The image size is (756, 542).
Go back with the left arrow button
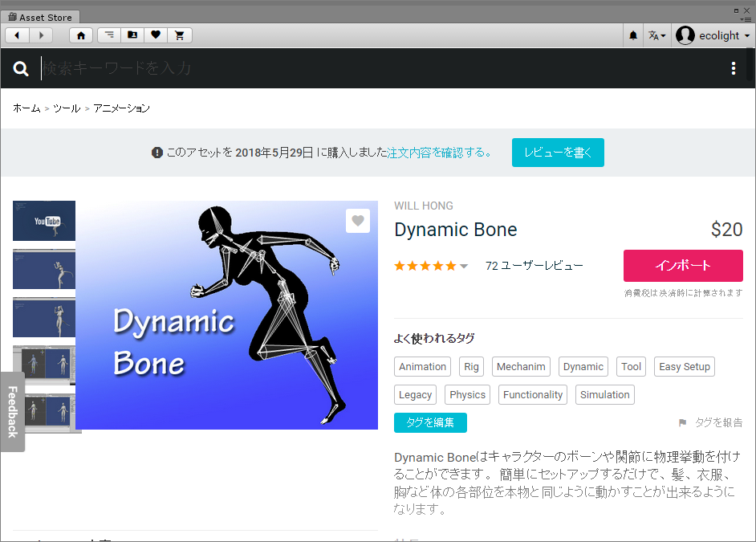tap(18, 35)
